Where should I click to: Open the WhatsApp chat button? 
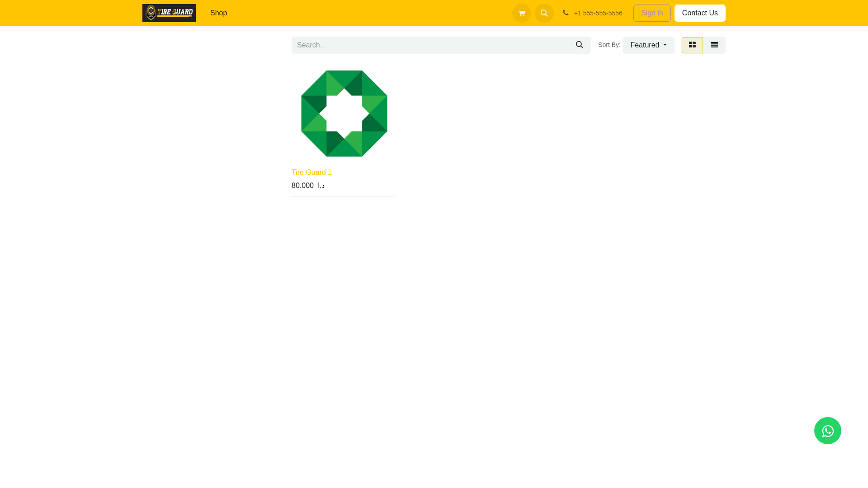[827, 431]
